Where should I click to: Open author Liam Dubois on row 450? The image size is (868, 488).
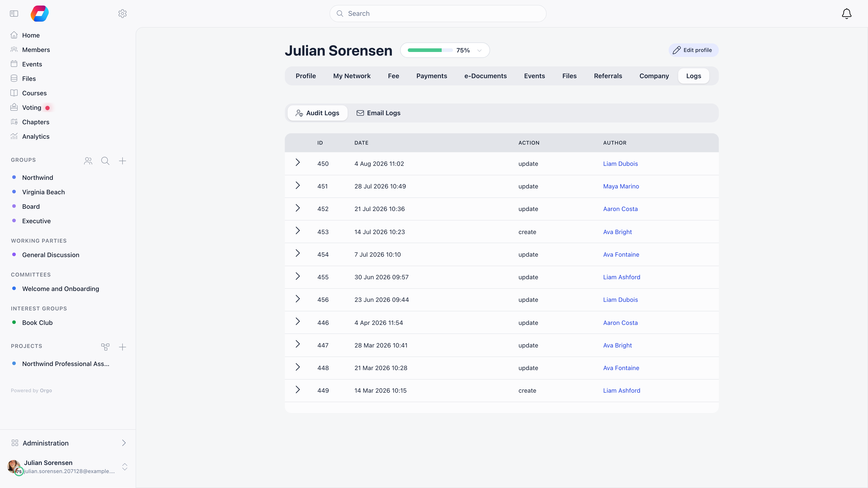[x=620, y=164]
